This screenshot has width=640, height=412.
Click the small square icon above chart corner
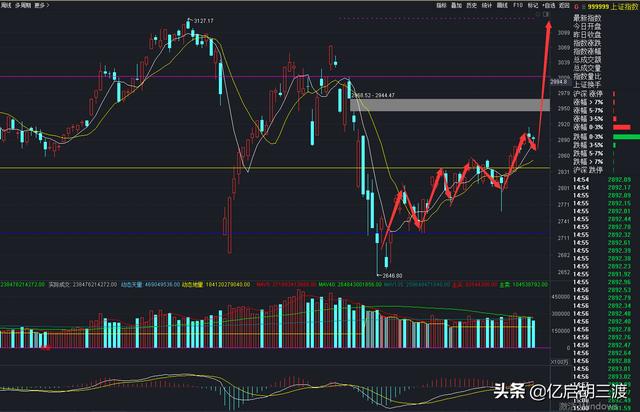pos(538,14)
